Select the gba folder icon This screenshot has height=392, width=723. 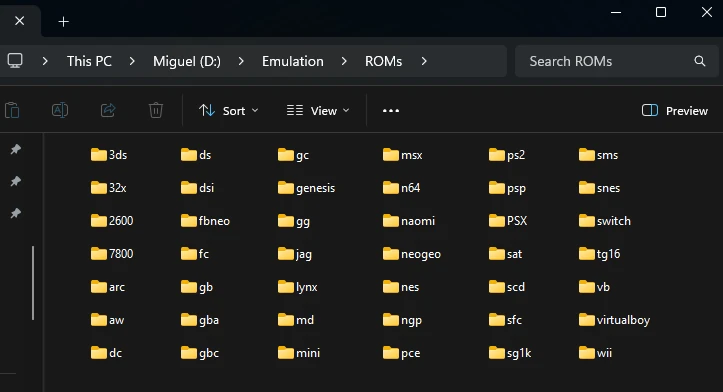coord(189,320)
